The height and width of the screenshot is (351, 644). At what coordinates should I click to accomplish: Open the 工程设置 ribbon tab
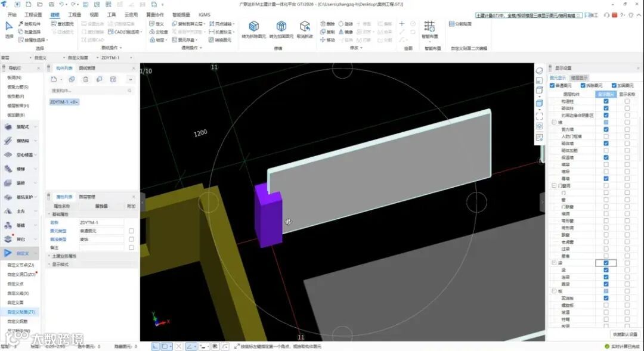pos(33,15)
